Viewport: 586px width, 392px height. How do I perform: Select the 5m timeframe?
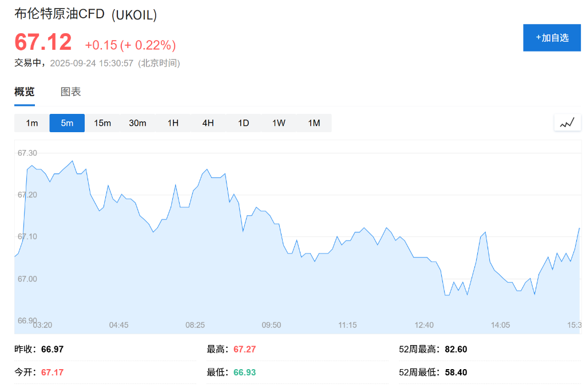coord(67,123)
